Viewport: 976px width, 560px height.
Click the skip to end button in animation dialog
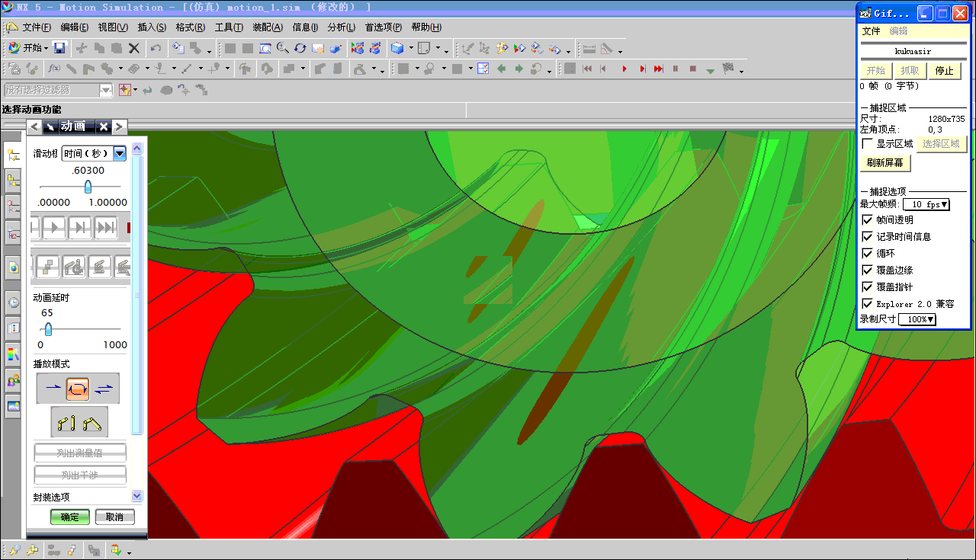[x=105, y=226]
